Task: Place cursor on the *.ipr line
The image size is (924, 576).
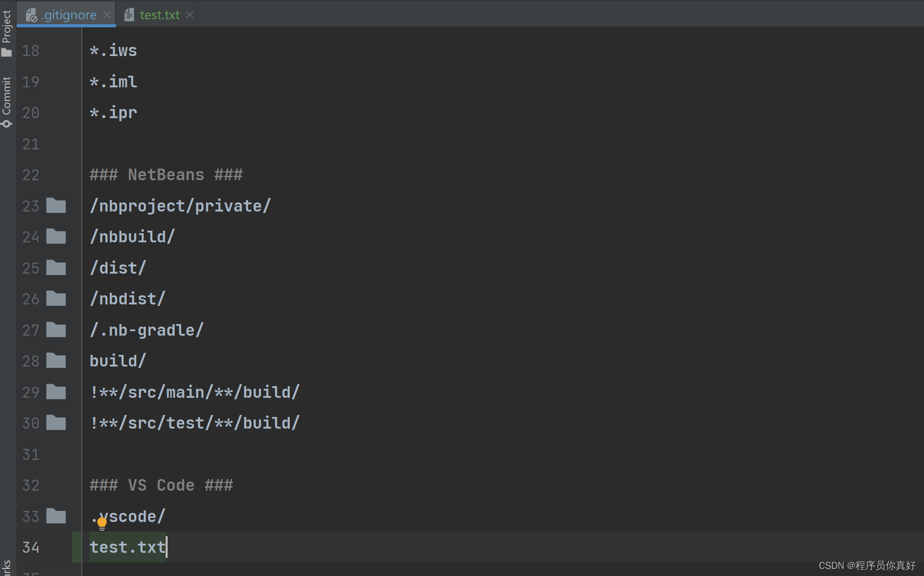Action: pyautogui.click(x=113, y=113)
